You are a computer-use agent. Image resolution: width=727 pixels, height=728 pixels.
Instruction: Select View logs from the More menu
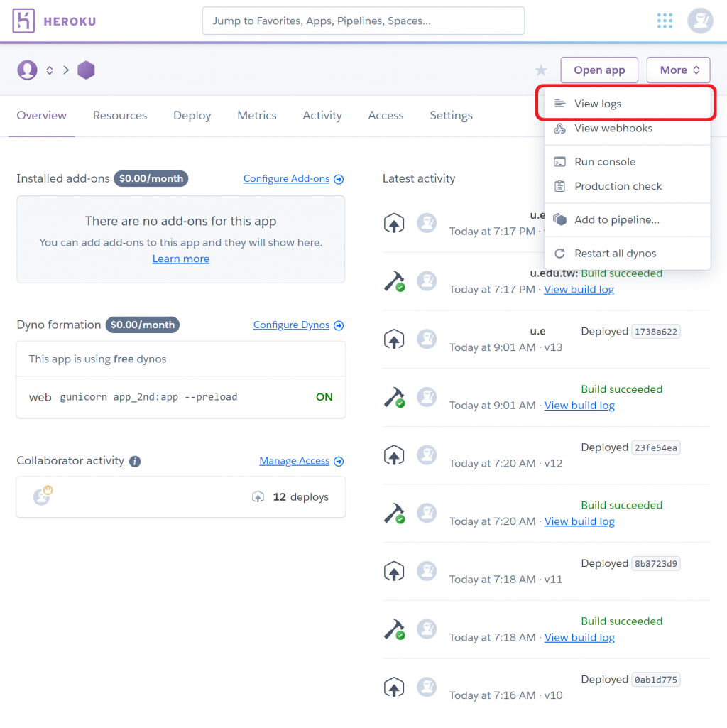coord(627,104)
